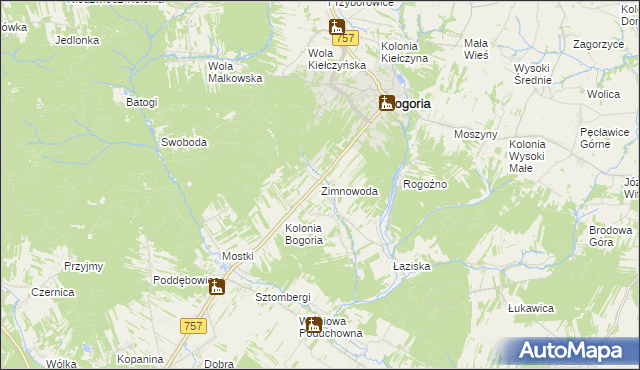640x370 pixels.
Task: Select the Kolonia Kiełczyna label
Action: (404, 52)
